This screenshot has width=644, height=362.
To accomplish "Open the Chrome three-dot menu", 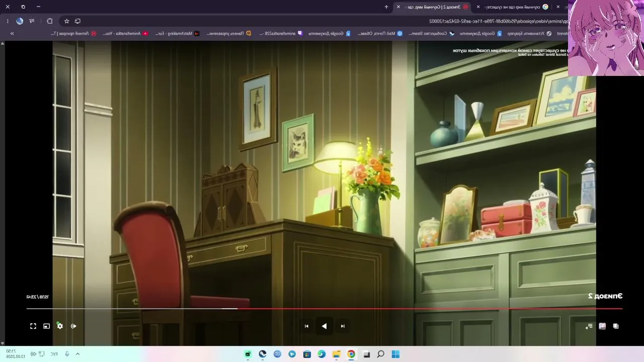I will [x=8, y=21].
